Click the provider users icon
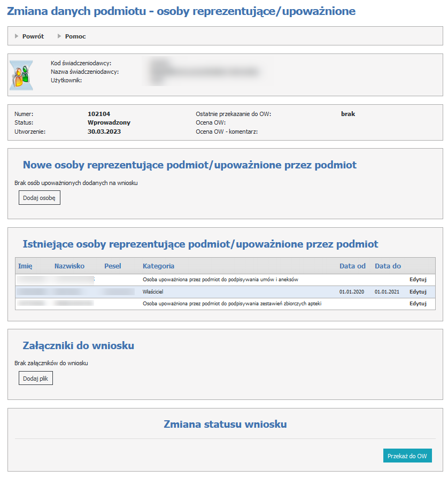 tap(21, 74)
